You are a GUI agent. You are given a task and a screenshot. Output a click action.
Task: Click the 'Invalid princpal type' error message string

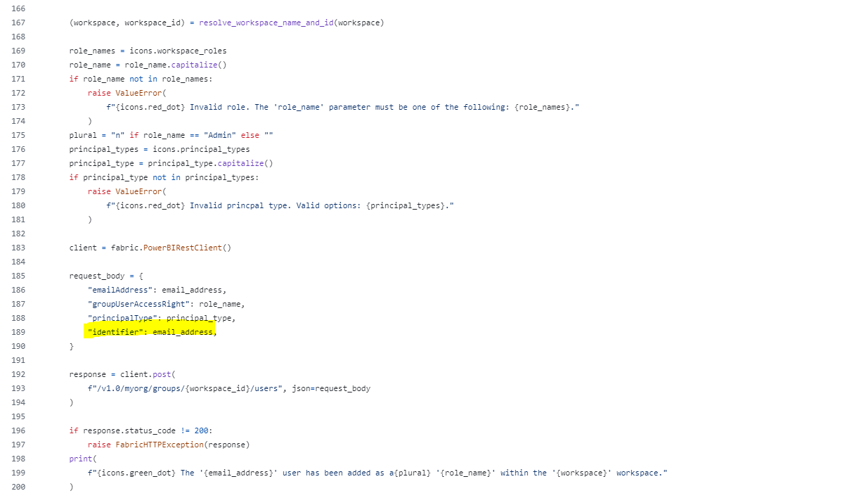tap(280, 205)
